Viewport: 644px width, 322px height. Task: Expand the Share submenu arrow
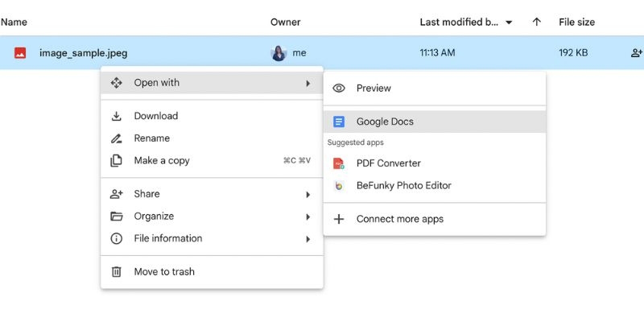click(x=308, y=195)
